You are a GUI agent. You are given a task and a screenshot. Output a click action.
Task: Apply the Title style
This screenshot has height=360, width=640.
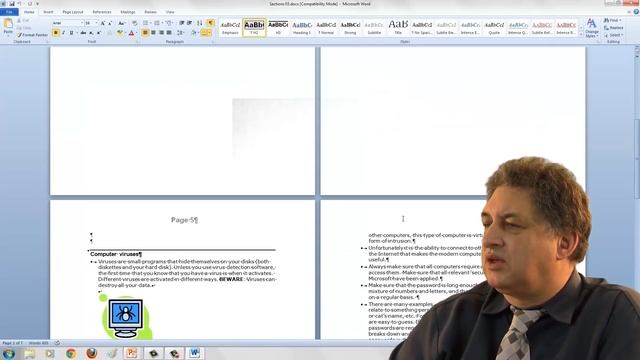(x=398, y=28)
